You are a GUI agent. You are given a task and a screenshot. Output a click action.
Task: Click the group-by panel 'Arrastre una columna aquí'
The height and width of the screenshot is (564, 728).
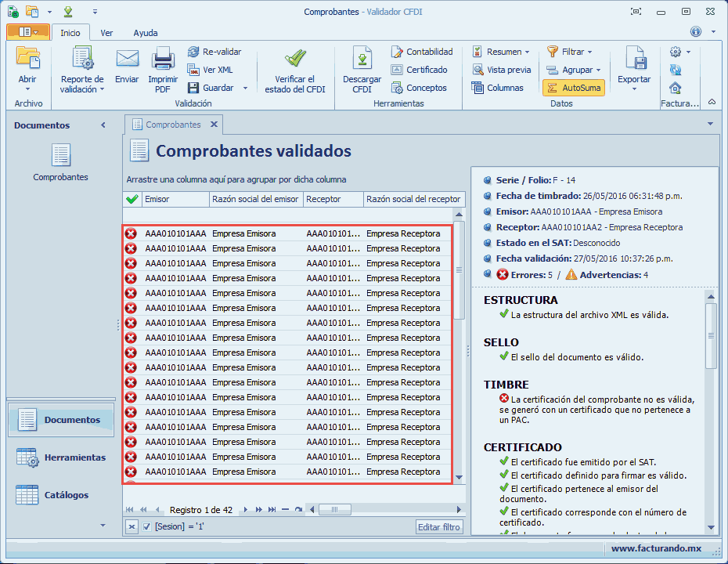[x=236, y=179]
